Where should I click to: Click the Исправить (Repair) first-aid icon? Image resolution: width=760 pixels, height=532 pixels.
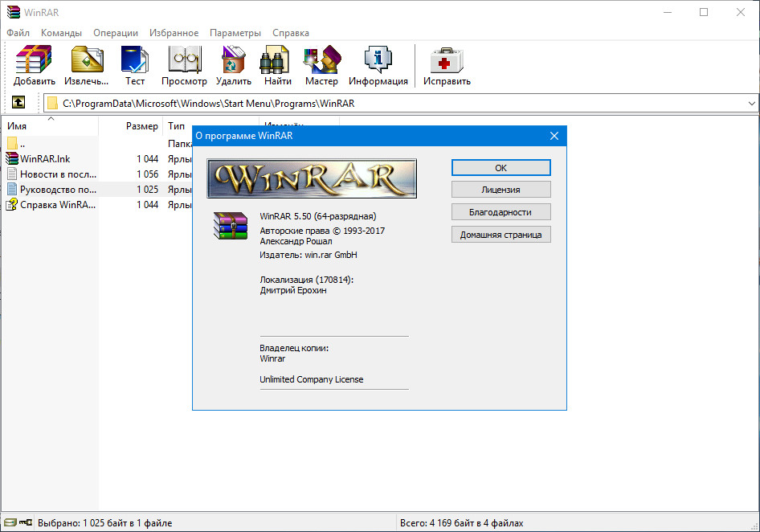tap(447, 65)
